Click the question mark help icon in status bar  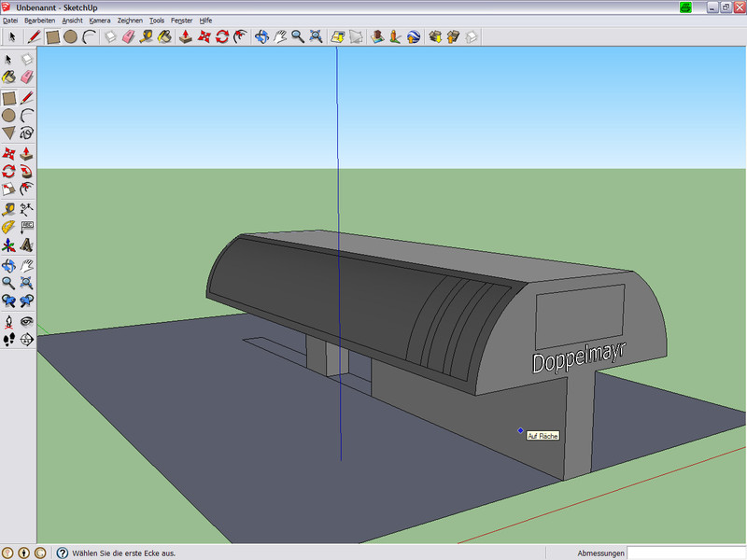point(62,553)
